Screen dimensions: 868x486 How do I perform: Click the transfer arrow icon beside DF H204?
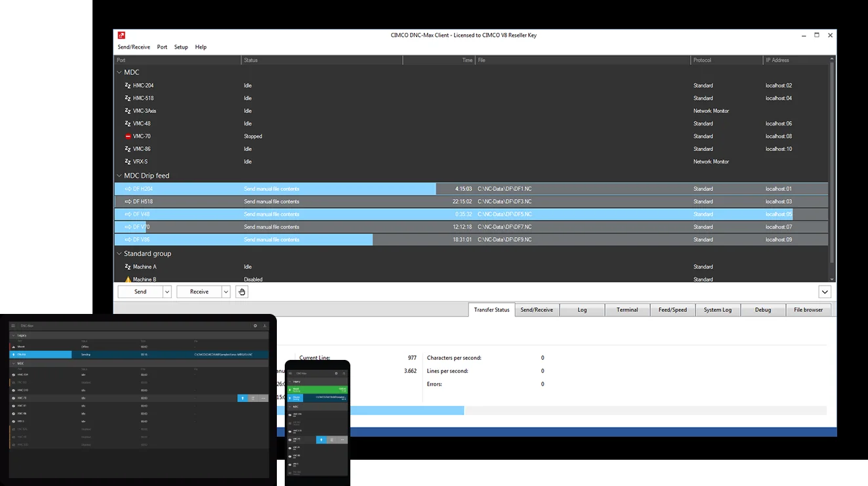pyautogui.click(x=128, y=189)
